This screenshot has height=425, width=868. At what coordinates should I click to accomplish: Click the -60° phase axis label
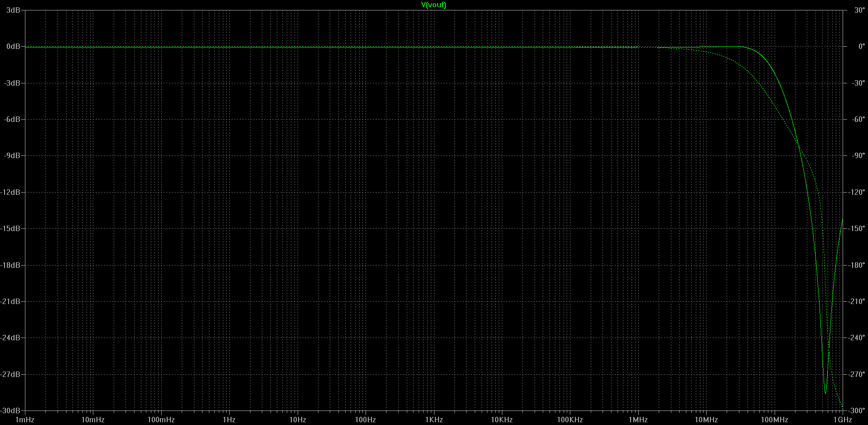858,119
